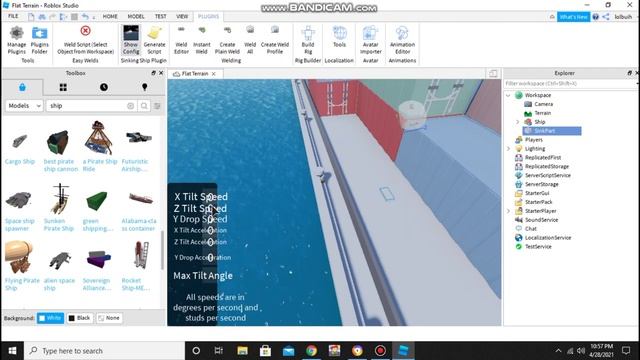The height and width of the screenshot is (360, 640).
Task: Switch to the MODEL ribbon tab
Action: (x=136, y=16)
